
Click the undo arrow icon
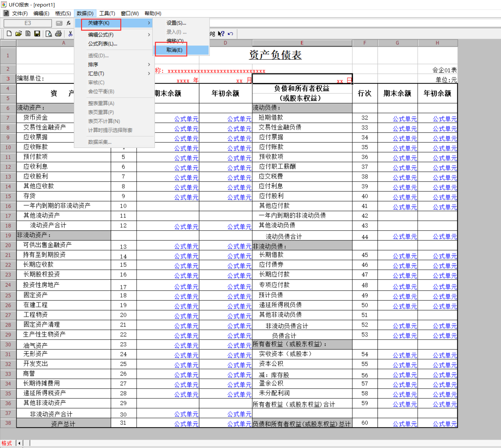point(230,33)
